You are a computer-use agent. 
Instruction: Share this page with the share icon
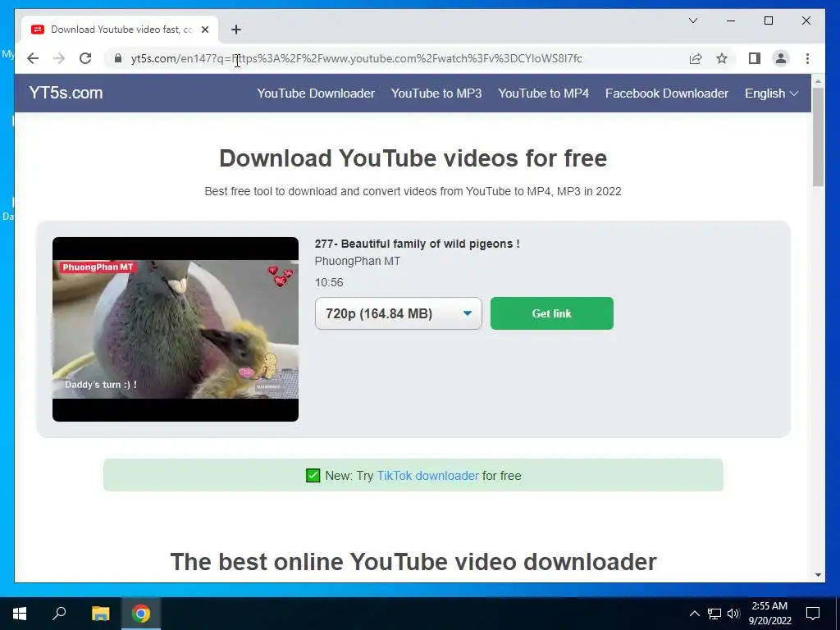pyautogui.click(x=696, y=58)
